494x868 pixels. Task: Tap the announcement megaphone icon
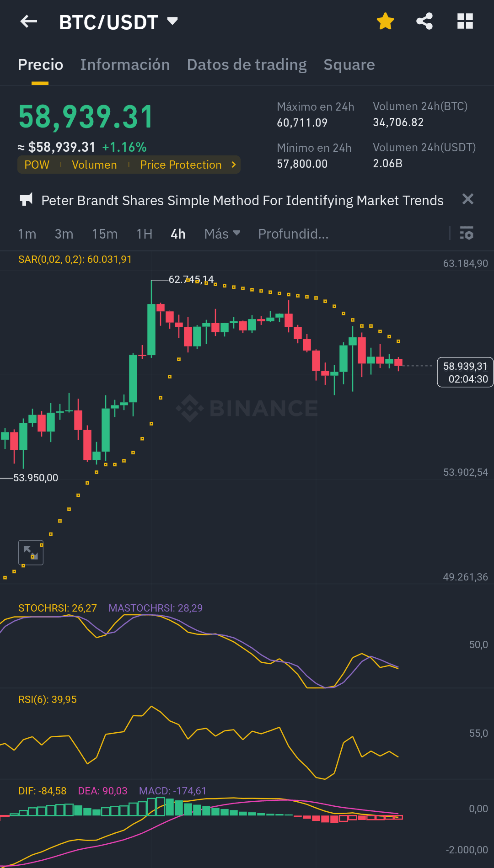[27, 200]
